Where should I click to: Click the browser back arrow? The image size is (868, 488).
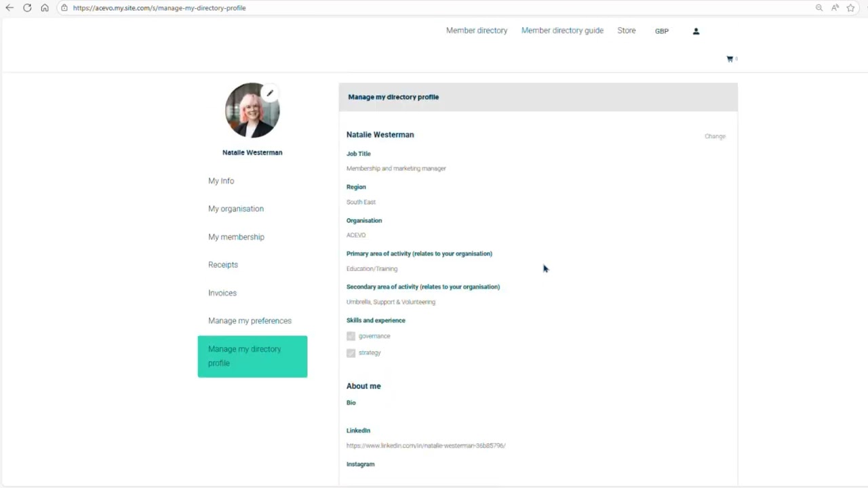[x=9, y=7]
